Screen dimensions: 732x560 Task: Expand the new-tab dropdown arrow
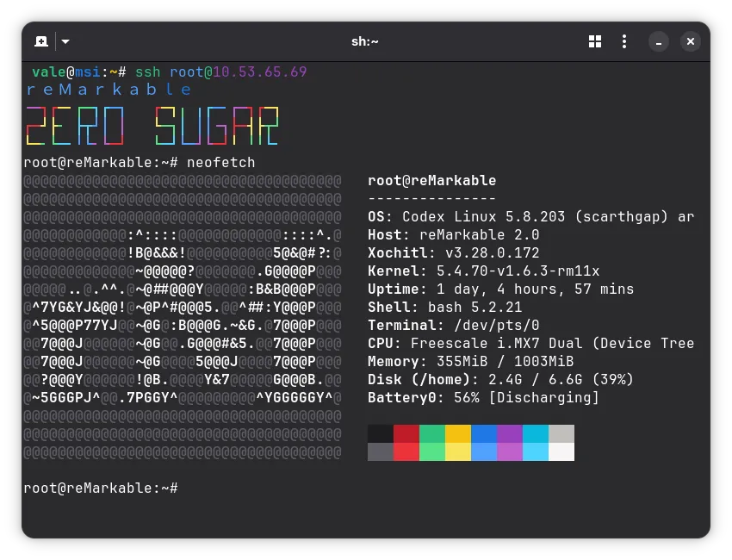65,41
